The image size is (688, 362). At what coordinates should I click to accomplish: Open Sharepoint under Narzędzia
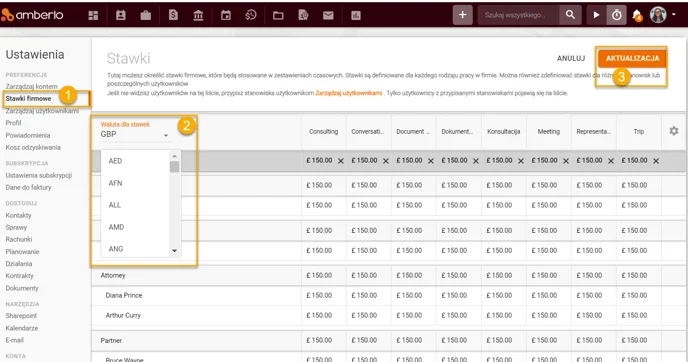[x=21, y=316]
